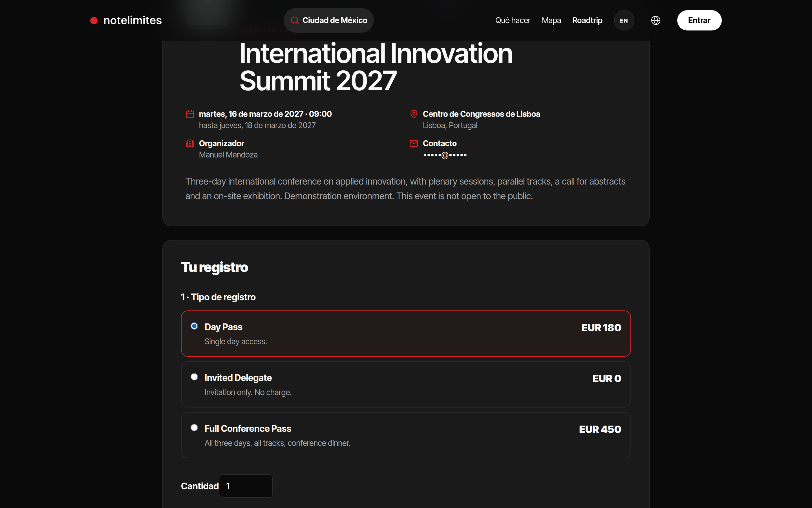Click the search magnifier icon

(x=295, y=21)
